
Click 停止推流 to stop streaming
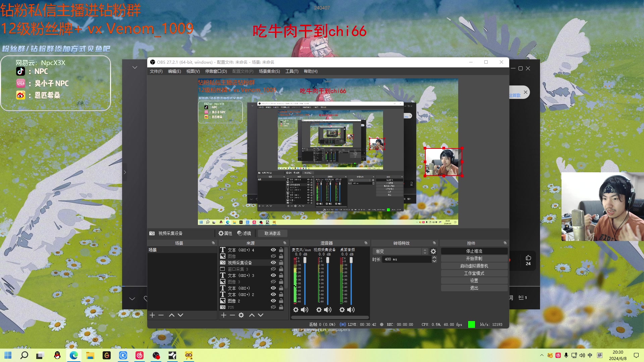point(474,251)
